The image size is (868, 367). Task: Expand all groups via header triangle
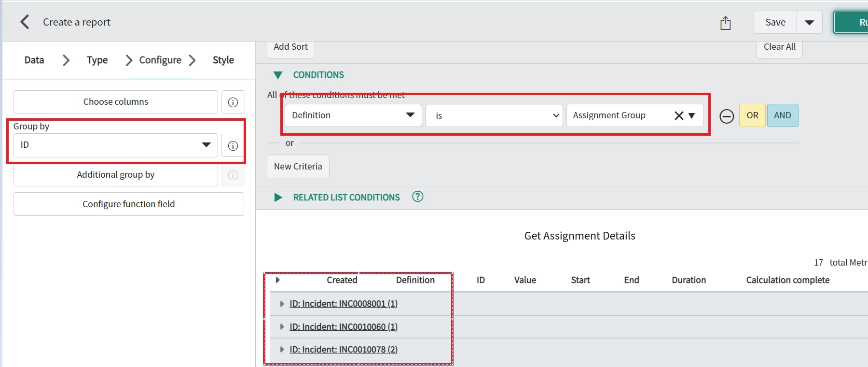[x=277, y=280]
